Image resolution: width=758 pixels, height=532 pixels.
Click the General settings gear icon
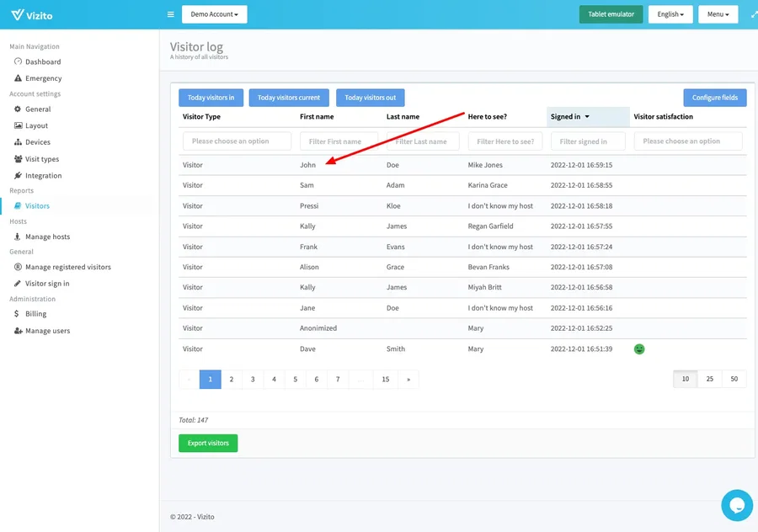point(19,109)
